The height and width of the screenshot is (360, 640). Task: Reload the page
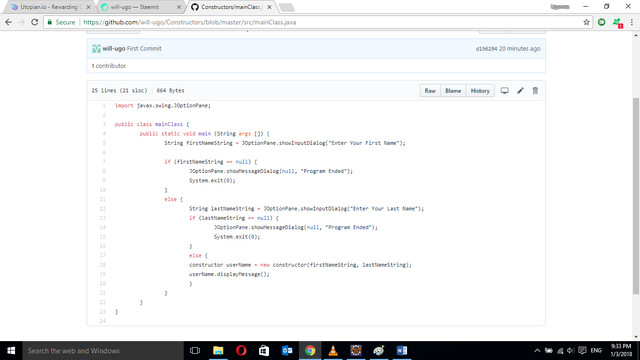35,22
